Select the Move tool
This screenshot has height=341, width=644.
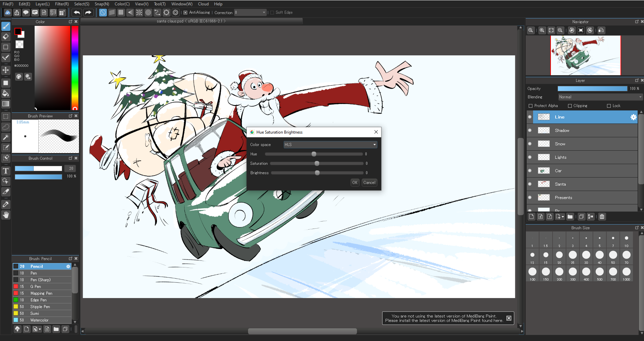point(6,70)
